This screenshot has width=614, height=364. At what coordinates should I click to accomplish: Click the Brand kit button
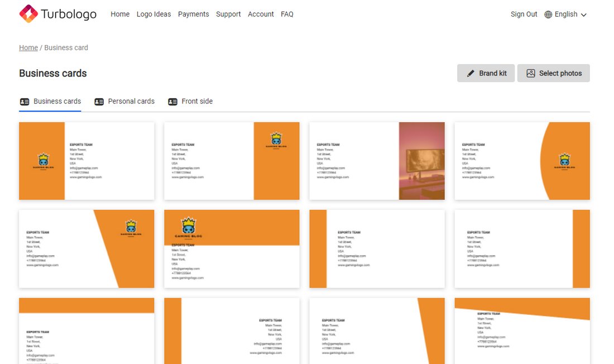pyautogui.click(x=486, y=73)
